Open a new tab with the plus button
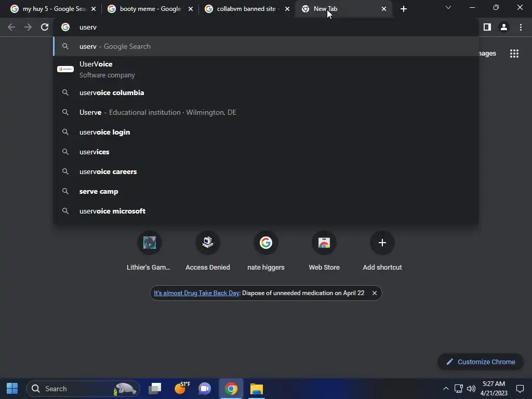The image size is (532, 399). (x=403, y=9)
